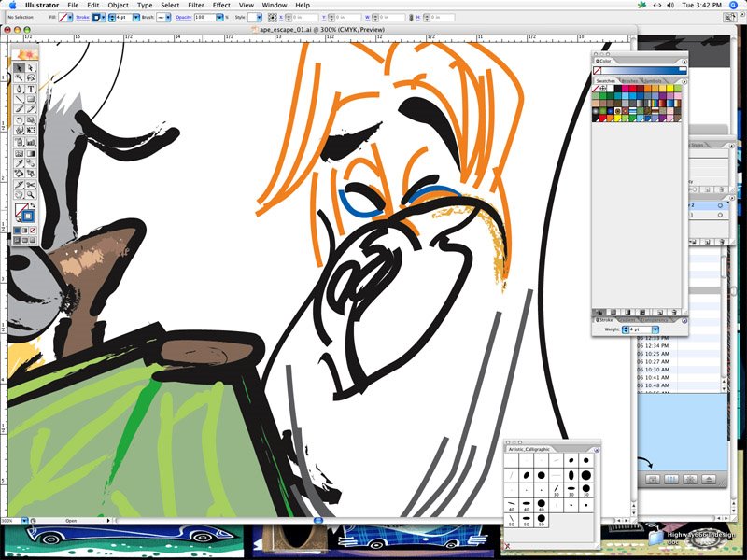
Task: Select the Scale tool
Action: [31, 120]
